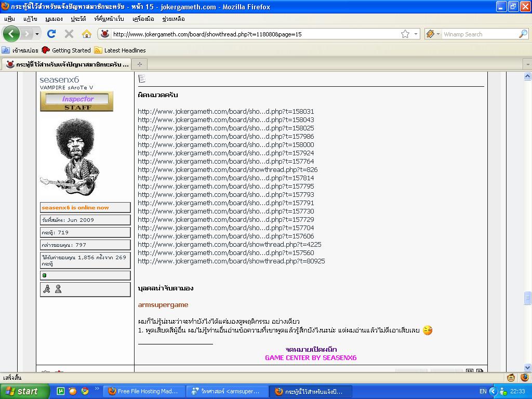
Task: Click the armsupergame username text
Action: tap(163, 304)
